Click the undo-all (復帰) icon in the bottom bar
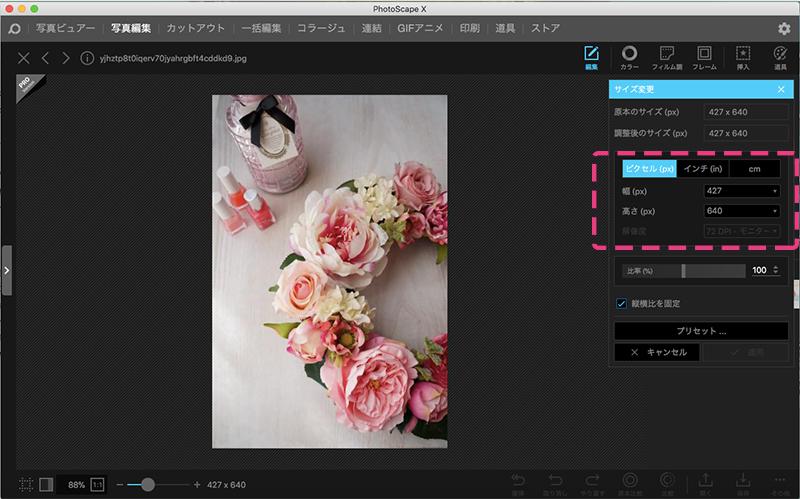The width and height of the screenshot is (800, 499). coord(518,484)
